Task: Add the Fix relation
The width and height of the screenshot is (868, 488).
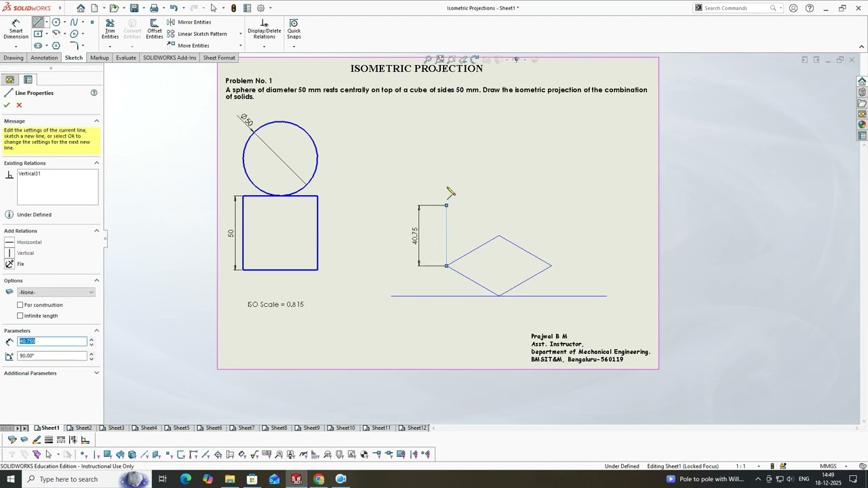Action: [x=14, y=264]
